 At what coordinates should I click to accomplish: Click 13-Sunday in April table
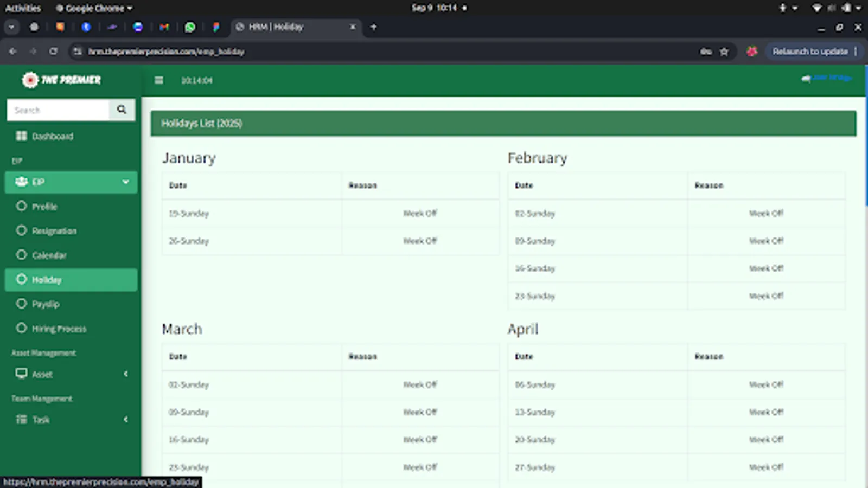click(x=535, y=412)
